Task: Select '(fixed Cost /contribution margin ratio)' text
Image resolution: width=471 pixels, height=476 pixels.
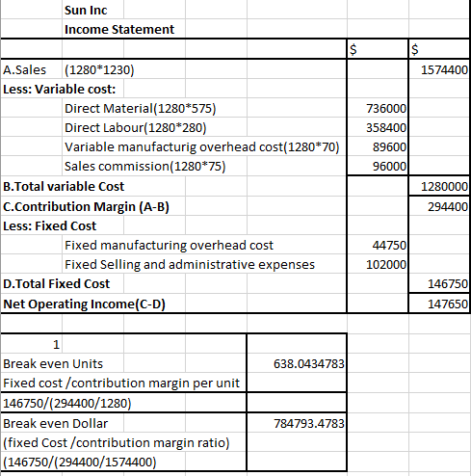Action: click(117, 443)
